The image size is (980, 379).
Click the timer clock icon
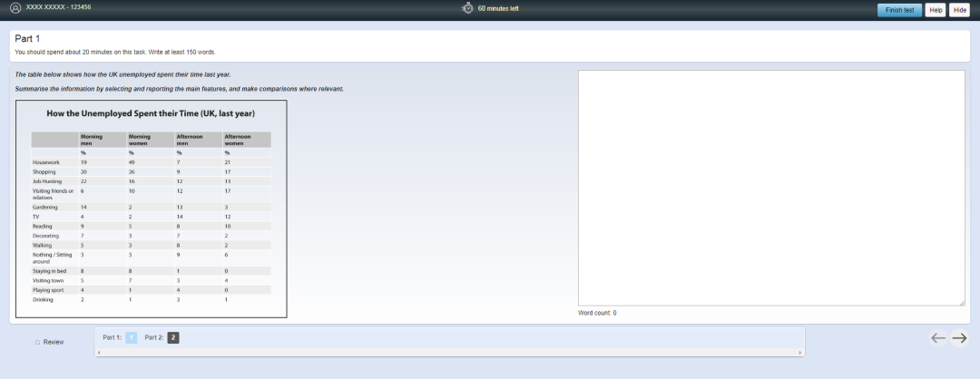click(x=467, y=8)
